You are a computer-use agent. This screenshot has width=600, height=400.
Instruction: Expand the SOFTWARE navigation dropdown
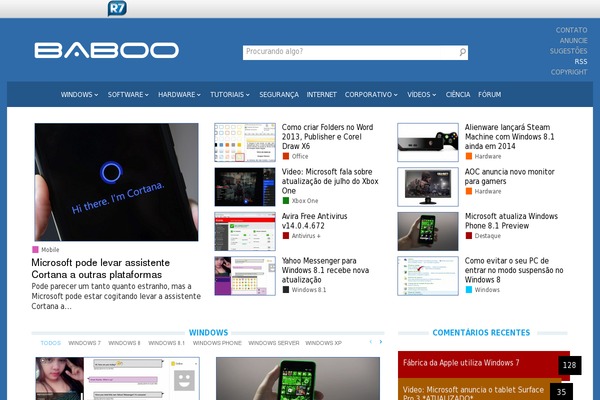[x=128, y=95]
